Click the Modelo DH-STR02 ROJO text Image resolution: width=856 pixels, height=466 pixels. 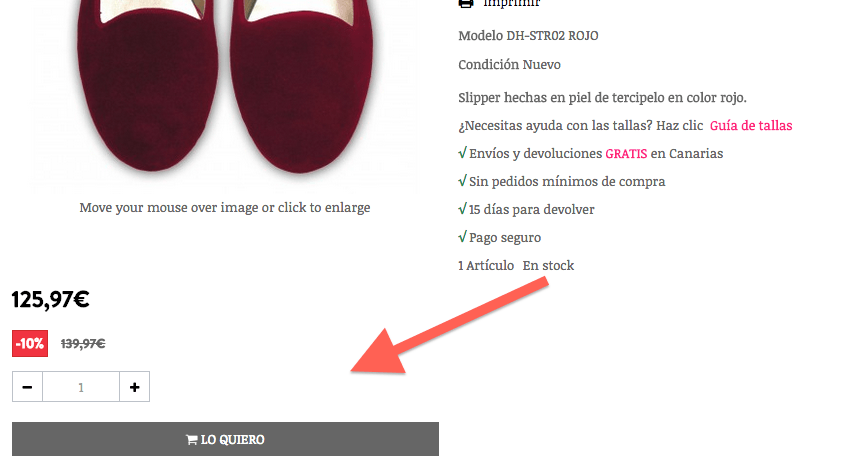[x=528, y=35]
